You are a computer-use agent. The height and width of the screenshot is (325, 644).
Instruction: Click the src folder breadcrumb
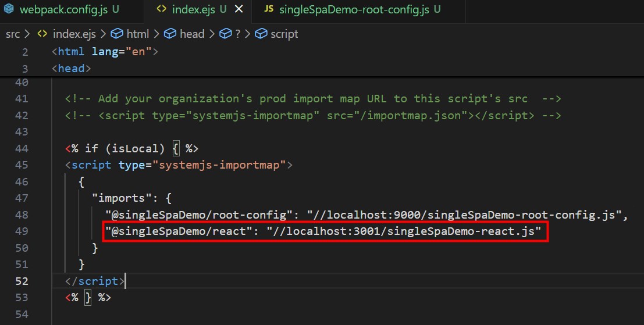click(13, 34)
